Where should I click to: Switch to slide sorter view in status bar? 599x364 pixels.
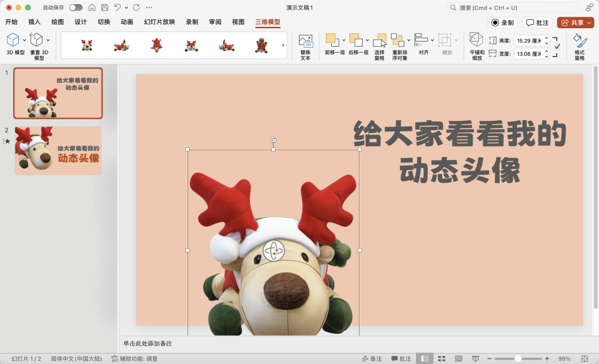click(x=441, y=358)
